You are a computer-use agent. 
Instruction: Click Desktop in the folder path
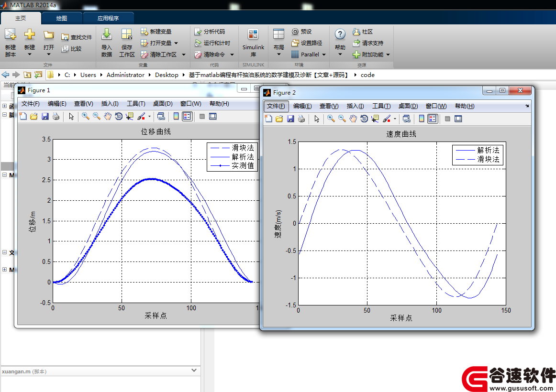click(x=167, y=75)
